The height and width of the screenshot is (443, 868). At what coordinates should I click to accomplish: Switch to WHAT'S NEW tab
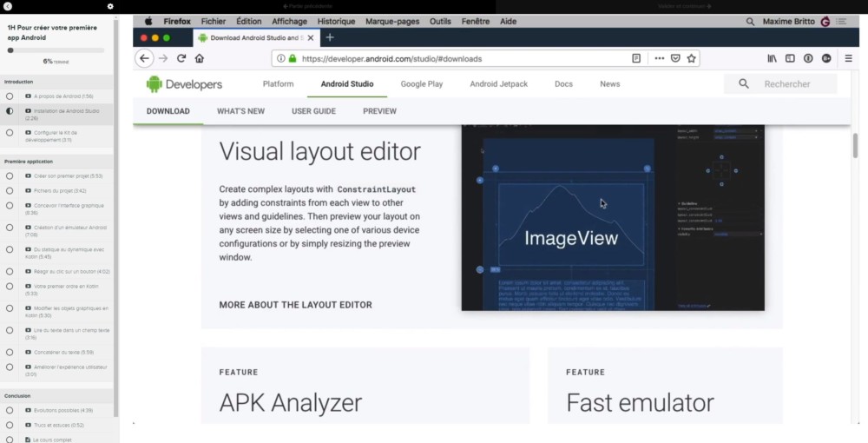click(x=240, y=111)
